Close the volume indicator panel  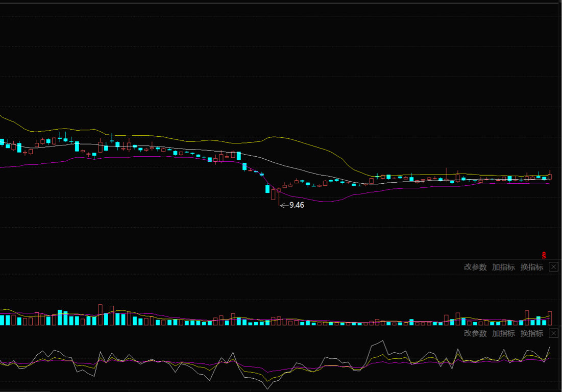click(x=553, y=267)
